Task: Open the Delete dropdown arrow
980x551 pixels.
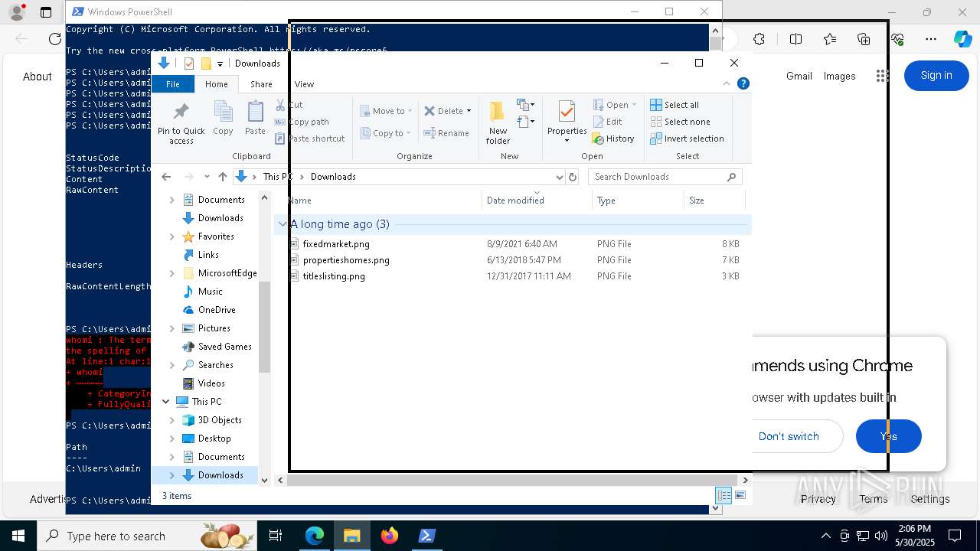Action: pyautogui.click(x=469, y=111)
